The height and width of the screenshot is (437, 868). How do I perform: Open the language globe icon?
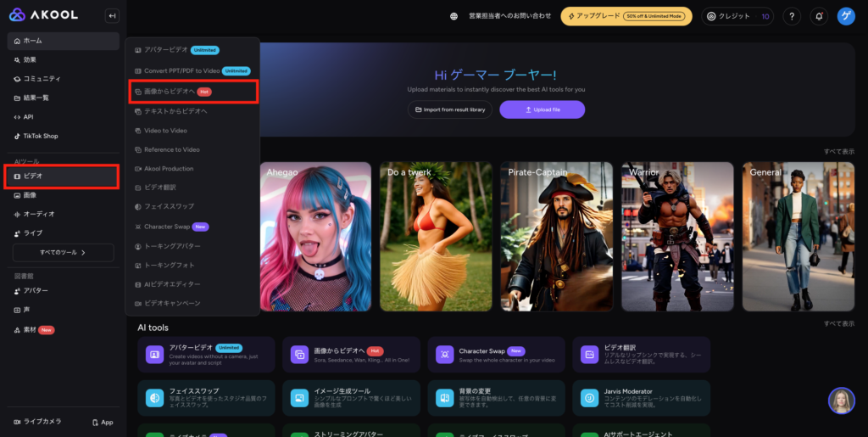pos(454,16)
